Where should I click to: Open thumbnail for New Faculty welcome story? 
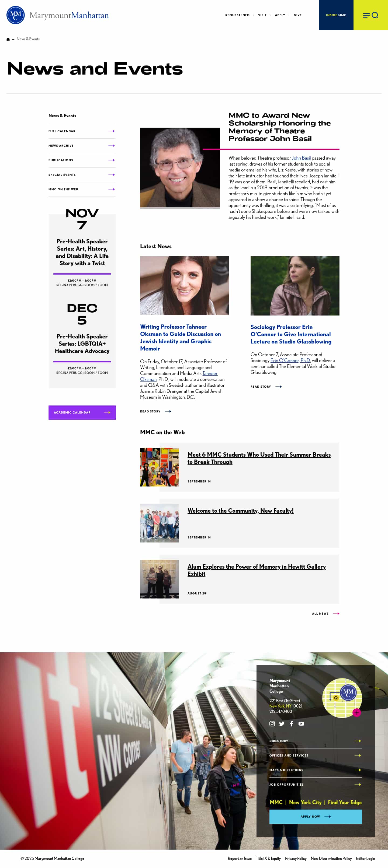[x=160, y=523]
